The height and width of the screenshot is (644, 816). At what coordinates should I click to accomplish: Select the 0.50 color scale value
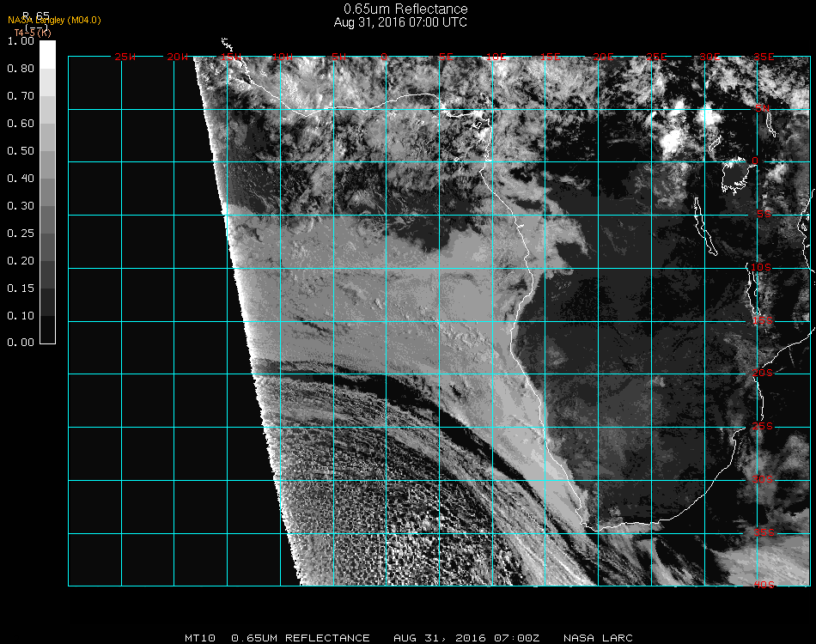click(x=21, y=151)
